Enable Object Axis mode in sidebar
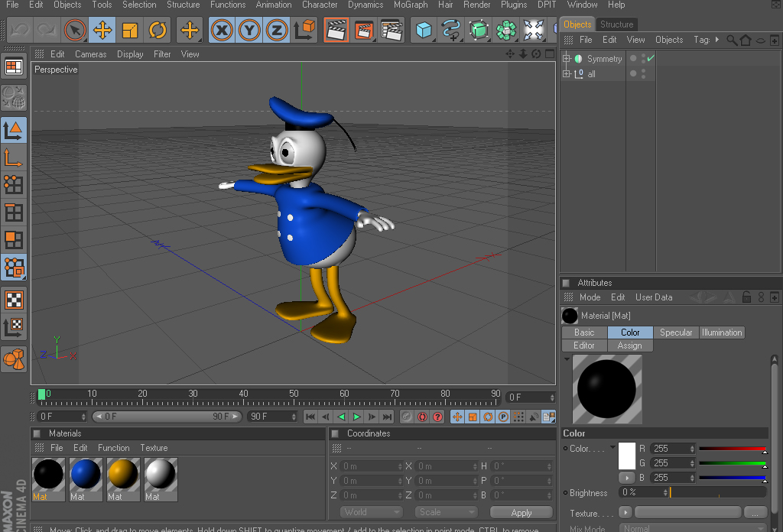This screenshot has height=532, width=783. click(14, 157)
